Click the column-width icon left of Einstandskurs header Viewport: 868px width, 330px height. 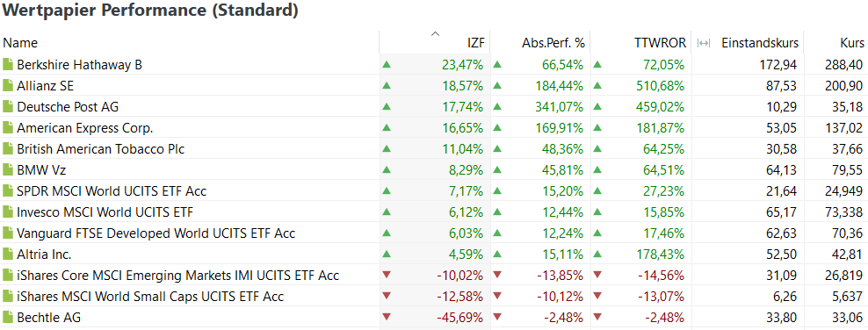[x=704, y=43]
